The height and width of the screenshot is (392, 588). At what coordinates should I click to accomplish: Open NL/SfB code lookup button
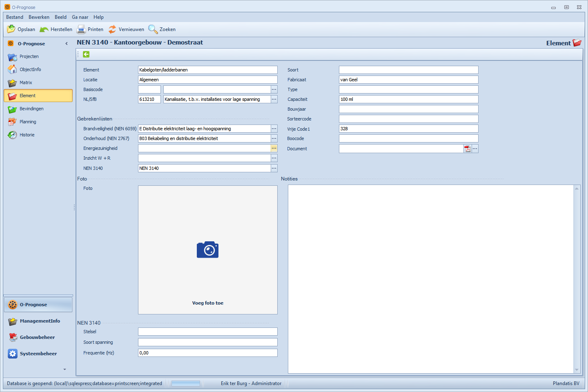coord(274,99)
